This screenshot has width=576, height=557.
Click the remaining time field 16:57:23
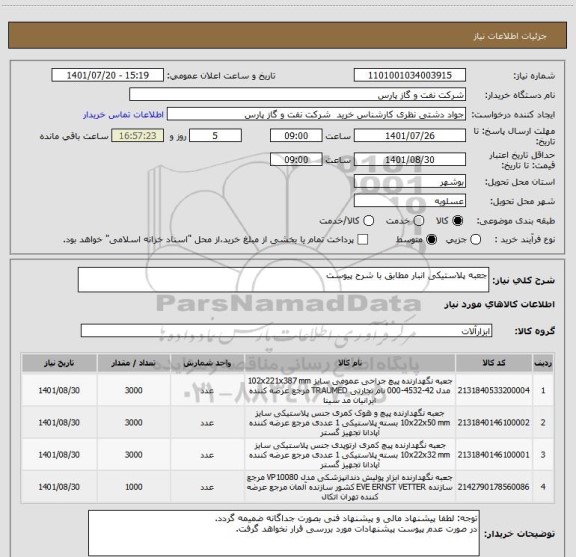138,136
